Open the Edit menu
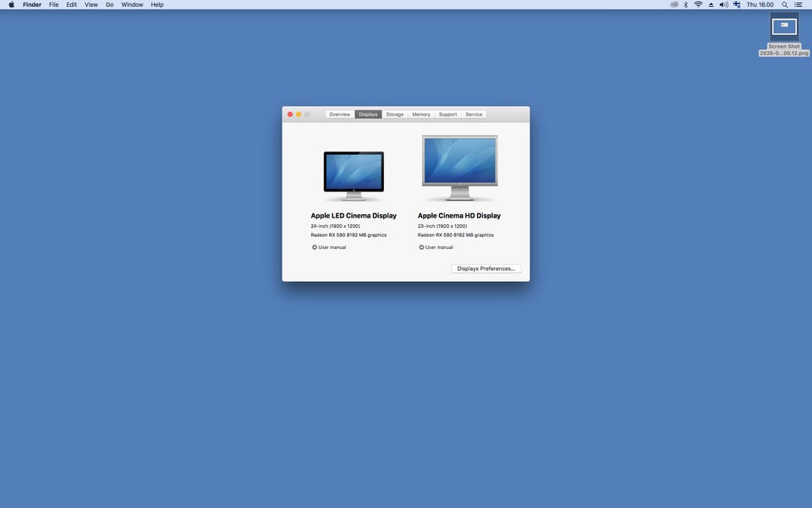Screen dimensions: 812x508 71,5
